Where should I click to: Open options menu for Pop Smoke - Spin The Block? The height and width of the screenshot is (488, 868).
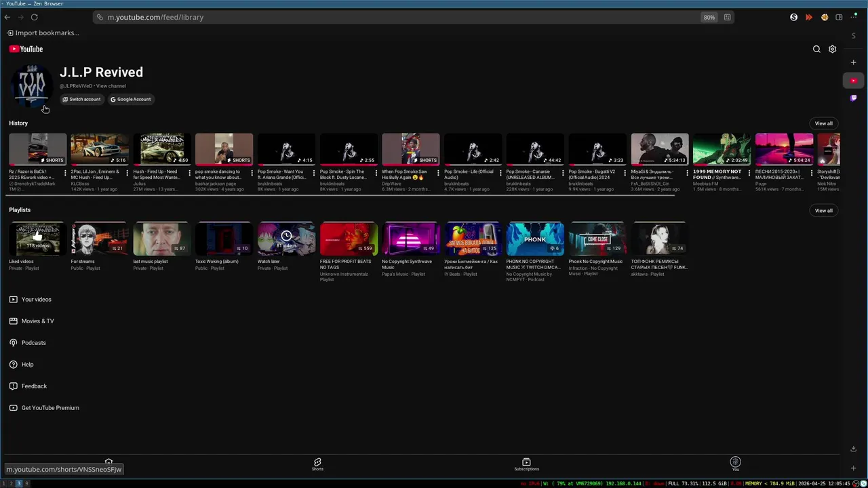(x=376, y=173)
